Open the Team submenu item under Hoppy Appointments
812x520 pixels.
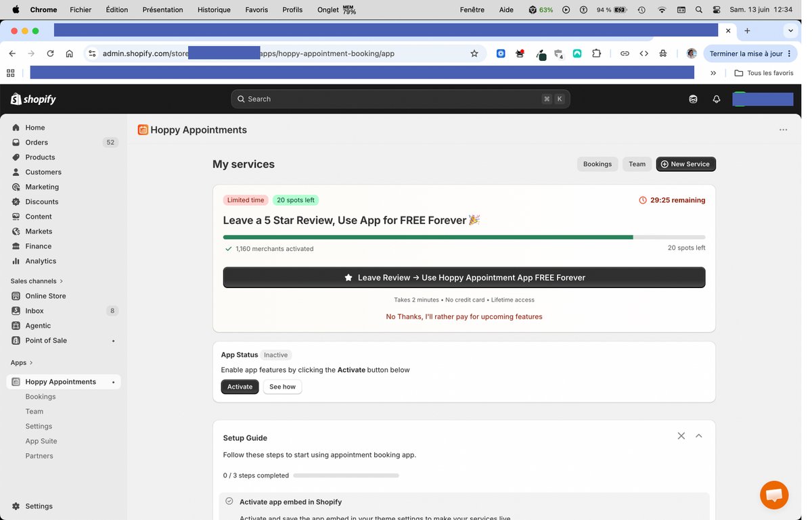point(35,411)
